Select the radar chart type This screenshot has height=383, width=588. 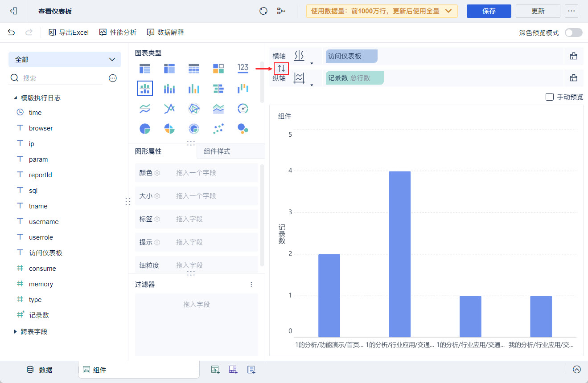coord(193,109)
